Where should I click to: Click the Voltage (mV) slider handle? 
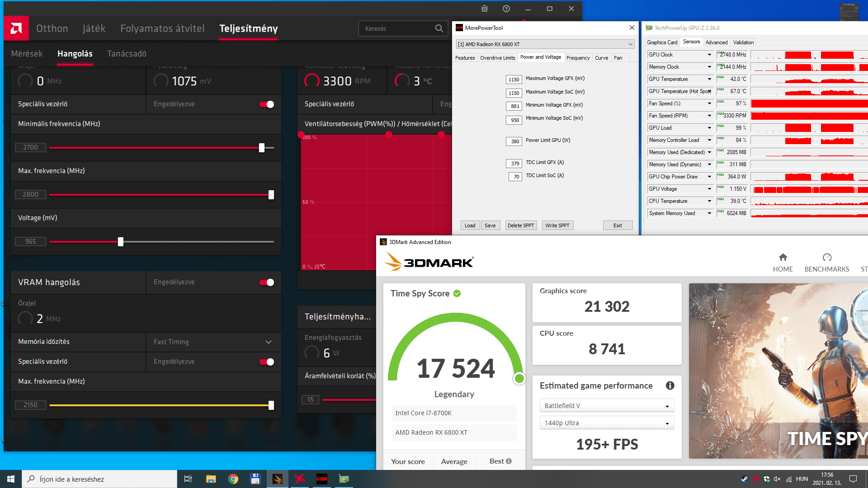tap(121, 242)
